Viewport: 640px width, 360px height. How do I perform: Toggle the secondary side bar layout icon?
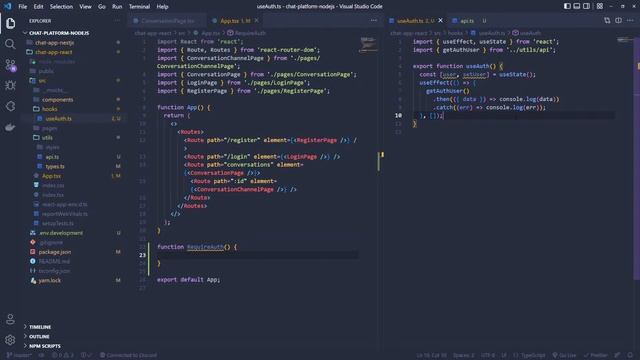[x=587, y=6]
